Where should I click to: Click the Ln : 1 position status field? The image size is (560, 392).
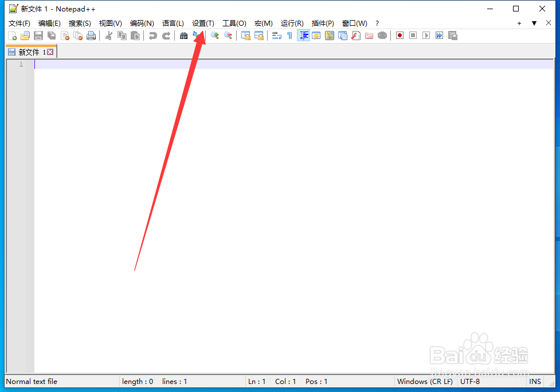(x=257, y=381)
